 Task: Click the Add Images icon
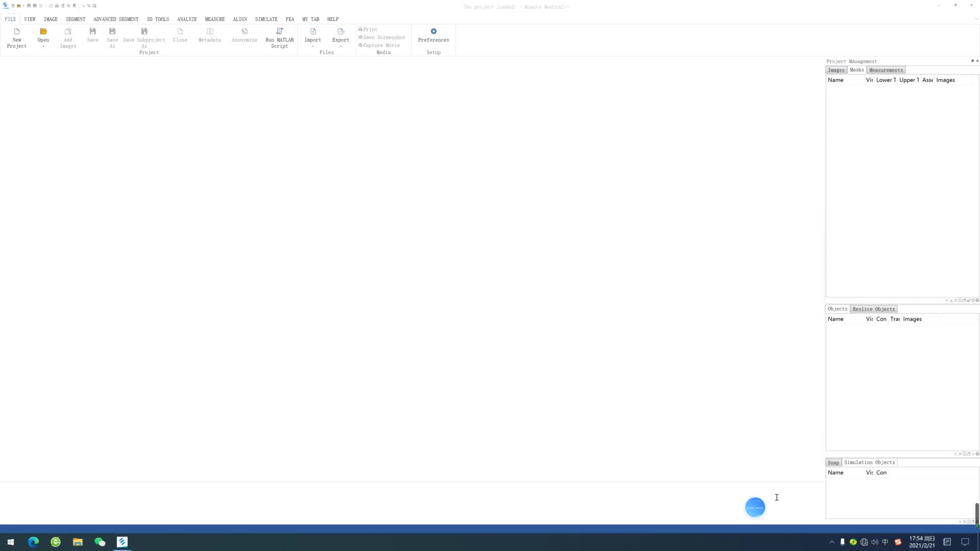[68, 32]
